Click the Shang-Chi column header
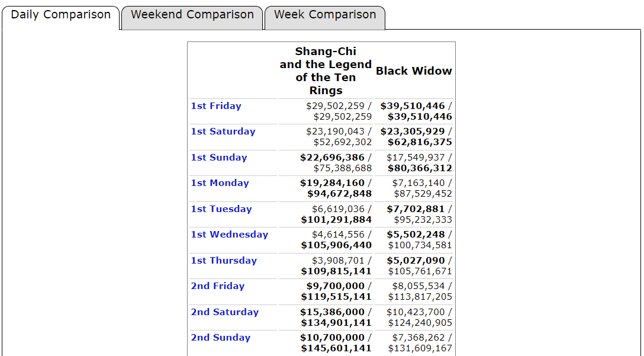The image size is (644, 356). click(x=326, y=71)
